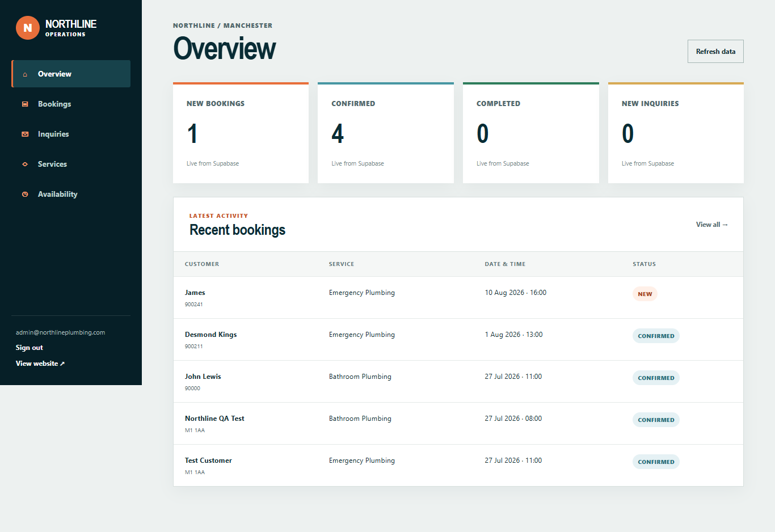
Task: Click the STATUS column header
Action: [645, 264]
